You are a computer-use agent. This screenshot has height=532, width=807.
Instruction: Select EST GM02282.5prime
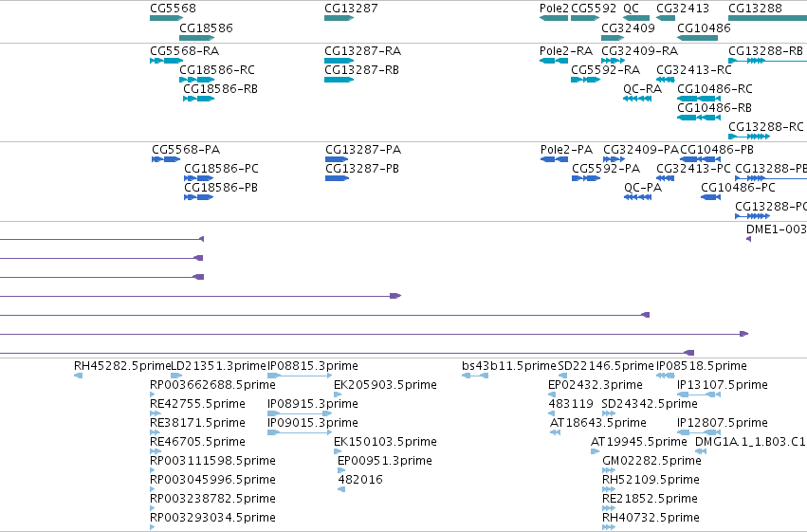click(x=651, y=462)
